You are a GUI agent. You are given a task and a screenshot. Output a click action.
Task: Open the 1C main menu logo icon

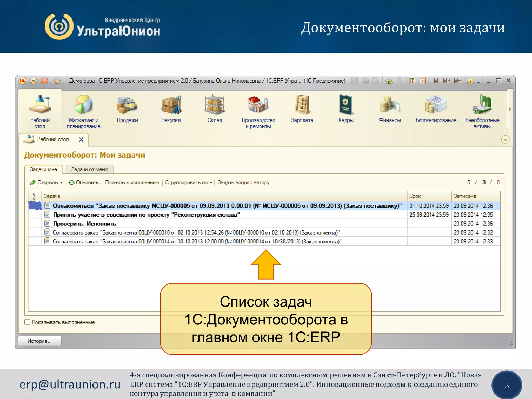pos(23,81)
